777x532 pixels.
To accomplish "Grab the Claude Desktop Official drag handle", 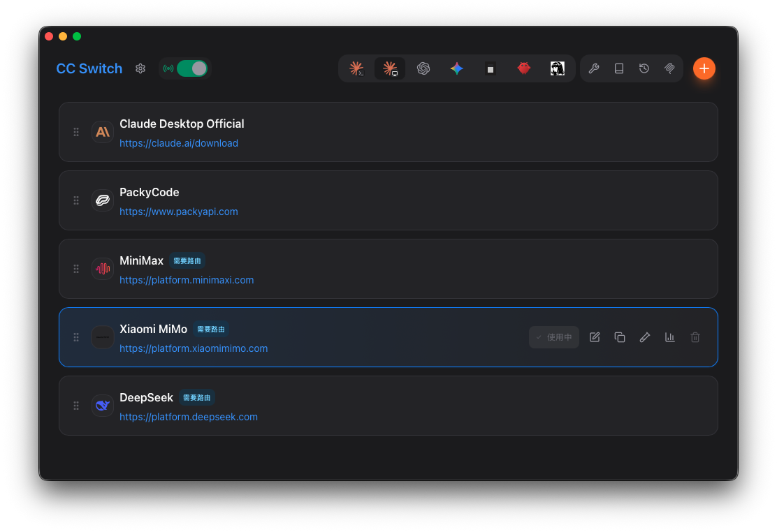I will click(76, 132).
